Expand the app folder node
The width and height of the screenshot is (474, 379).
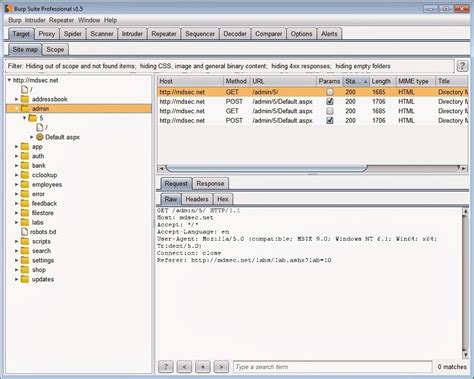point(16,146)
